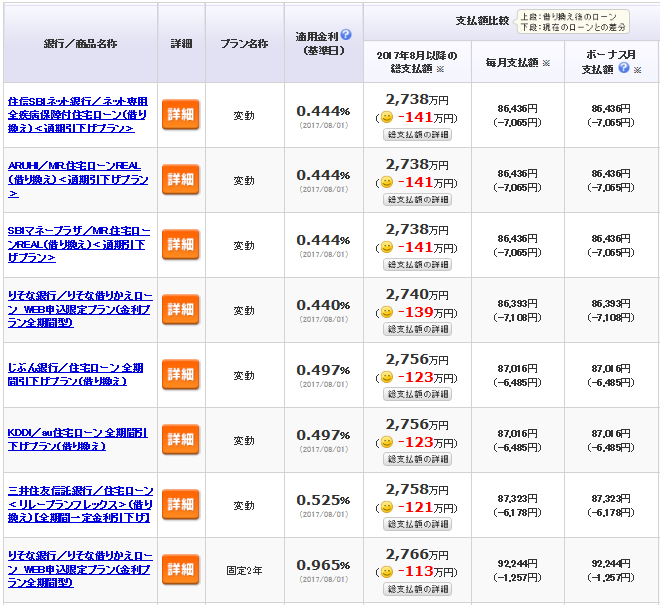Open the 住信SBIネット銀行 ネット専用全疾病保障付住宅ローン link
The image size is (660, 605).
[x=78, y=115]
